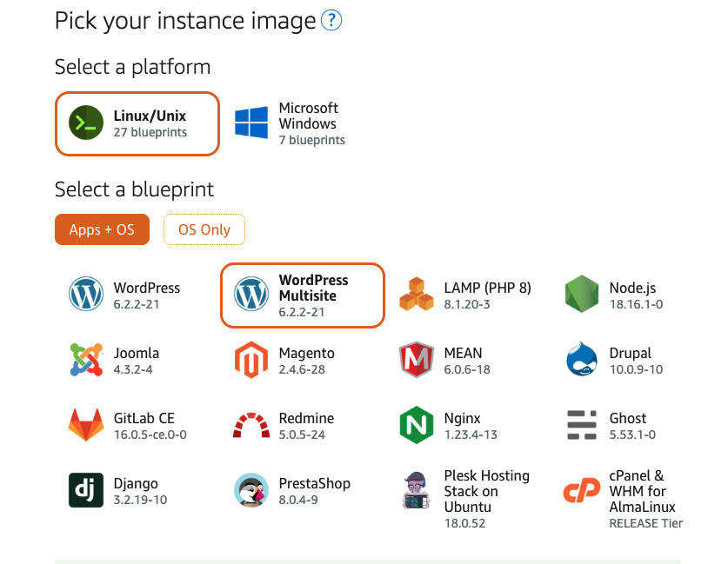Screen dimensions: 728x564
Task: Click the Nginx green N icon
Action: [417, 425]
